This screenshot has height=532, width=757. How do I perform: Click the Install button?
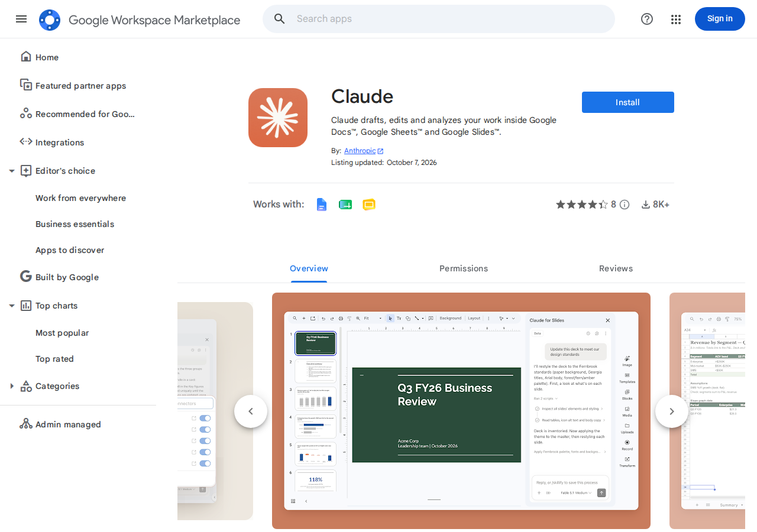tap(628, 102)
